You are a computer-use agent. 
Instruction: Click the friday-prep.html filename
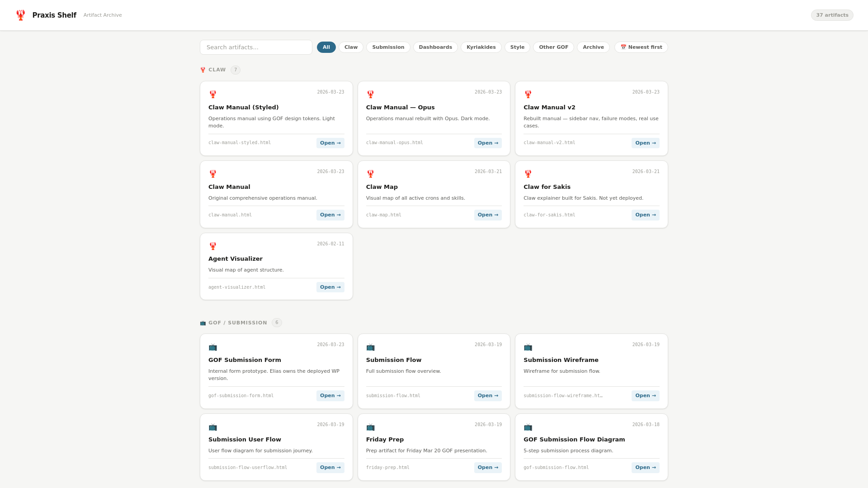click(x=388, y=468)
